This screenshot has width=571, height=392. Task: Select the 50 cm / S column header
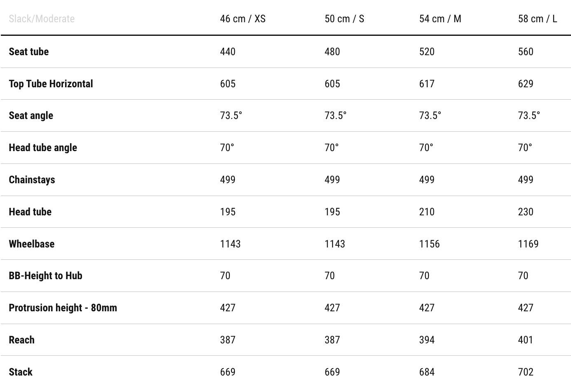[344, 19]
